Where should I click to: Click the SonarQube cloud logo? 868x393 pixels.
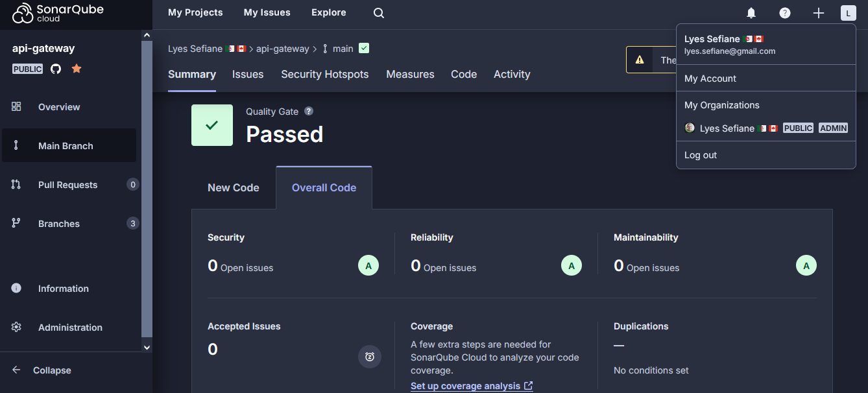coord(58,13)
